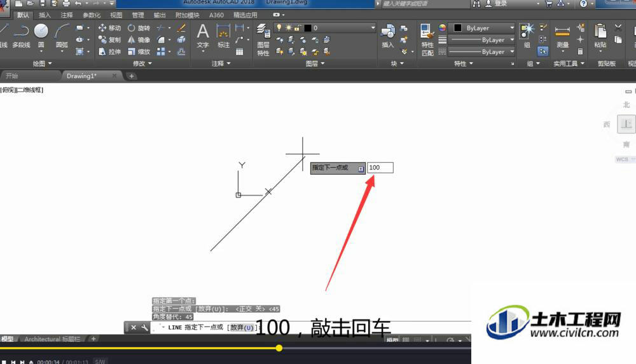Click the Table icon in Annotation panel

(240, 52)
